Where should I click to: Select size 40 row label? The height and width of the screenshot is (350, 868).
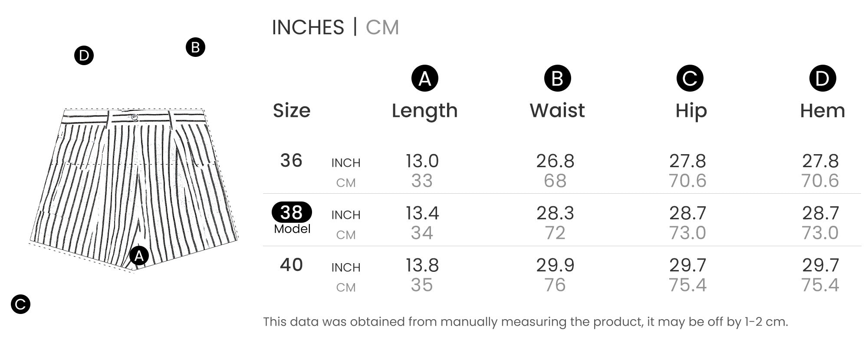click(291, 265)
